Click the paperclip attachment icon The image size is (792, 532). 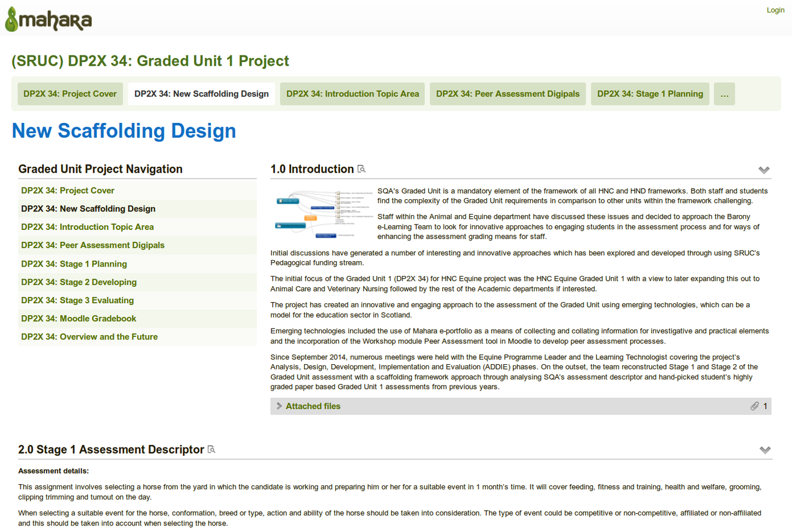coord(754,406)
